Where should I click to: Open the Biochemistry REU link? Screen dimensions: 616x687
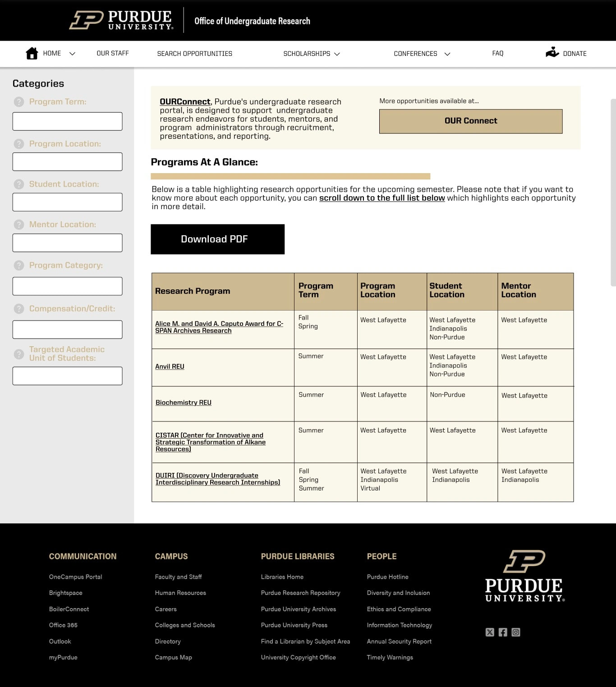pos(184,403)
